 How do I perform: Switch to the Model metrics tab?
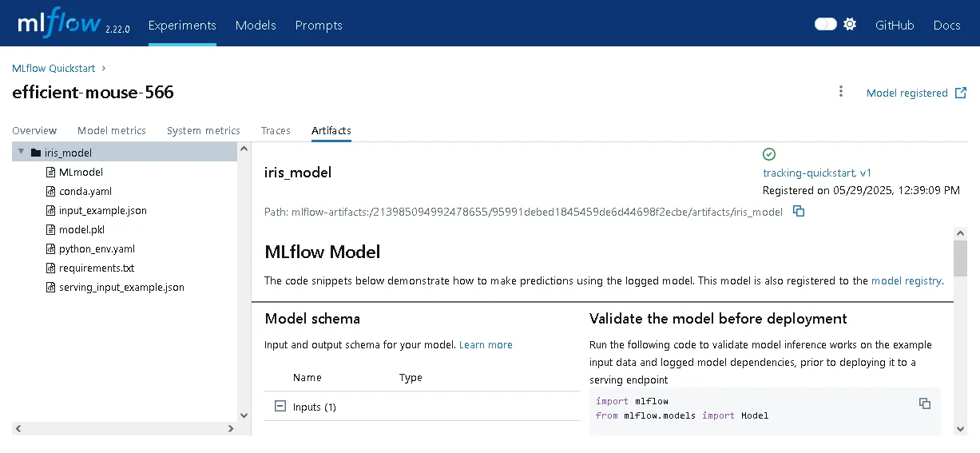point(112,130)
